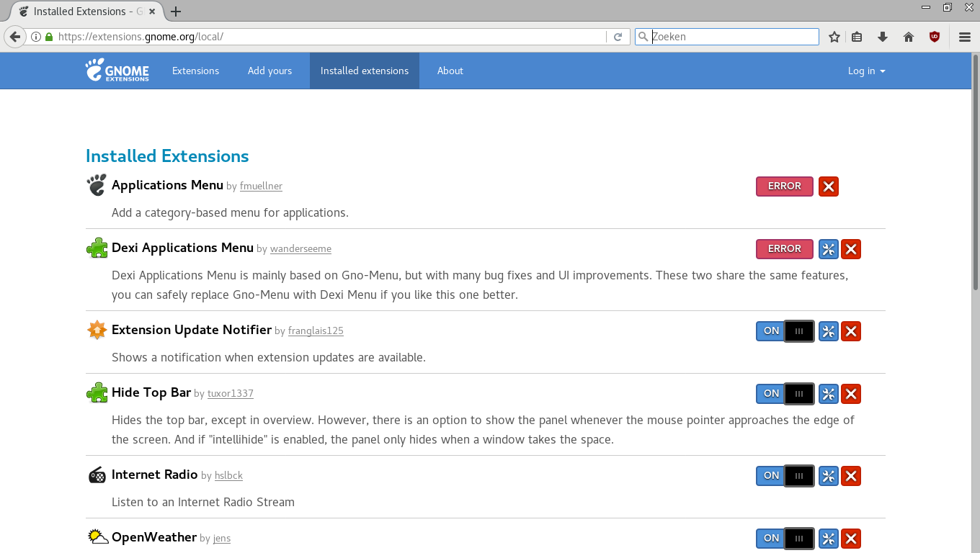The height and width of the screenshot is (553, 980).
Task: Select the Installed Extensions browser tab
Action: tap(85, 12)
